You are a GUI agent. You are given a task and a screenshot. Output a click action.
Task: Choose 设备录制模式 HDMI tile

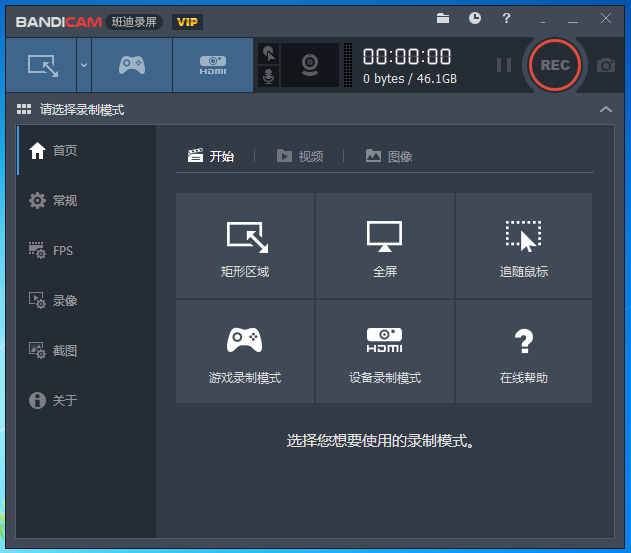pyautogui.click(x=385, y=351)
